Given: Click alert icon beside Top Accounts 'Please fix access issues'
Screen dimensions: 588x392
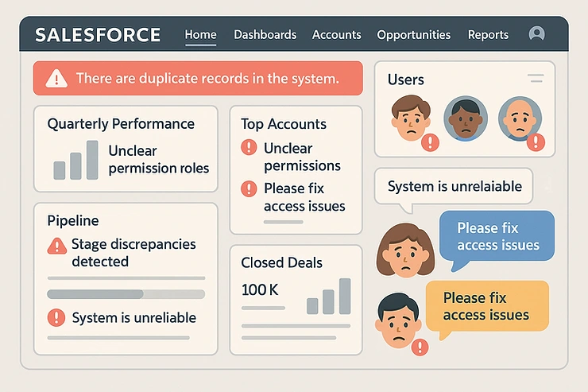Looking at the screenshot, I should point(249,188).
